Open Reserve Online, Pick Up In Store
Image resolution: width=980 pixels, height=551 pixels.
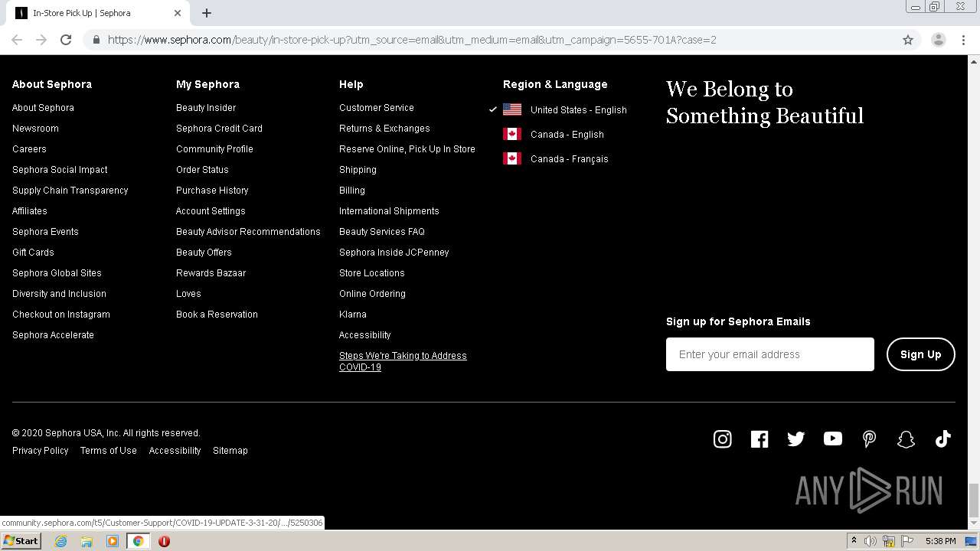point(407,149)
